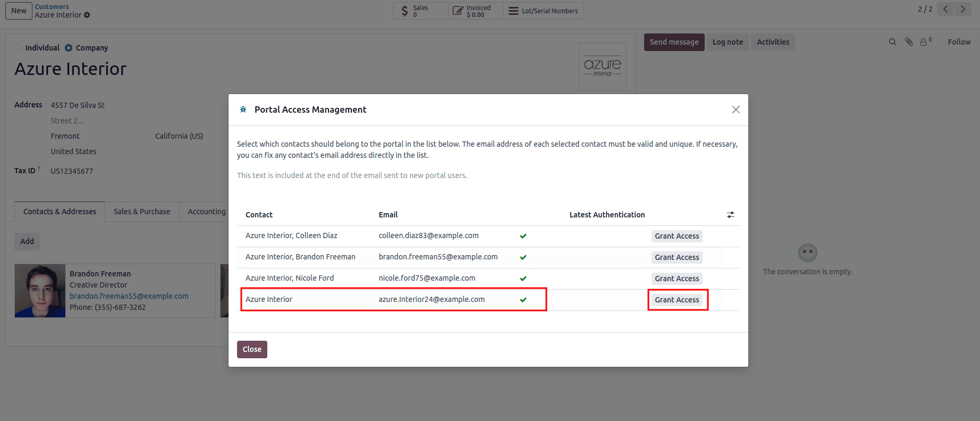Grant Access to Colleen Diaz
The width and height of the screenshot is (980, 421).
[x=677, y=236]
